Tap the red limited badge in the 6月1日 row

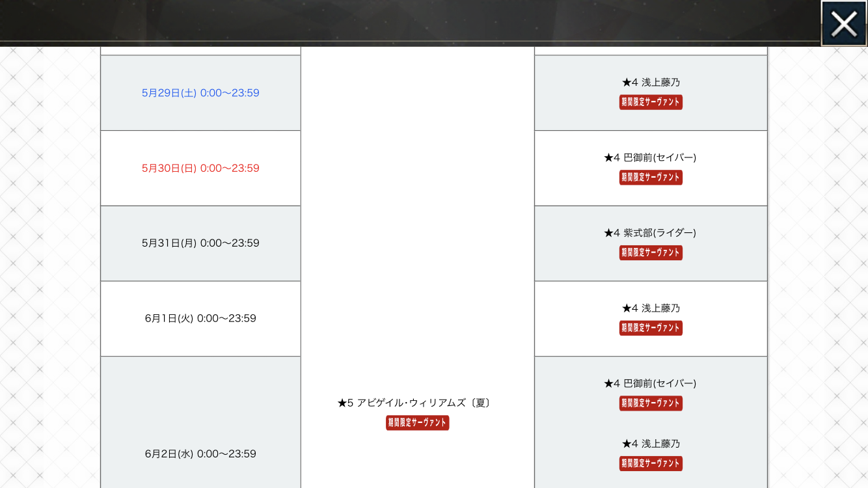tap(651, 328)
